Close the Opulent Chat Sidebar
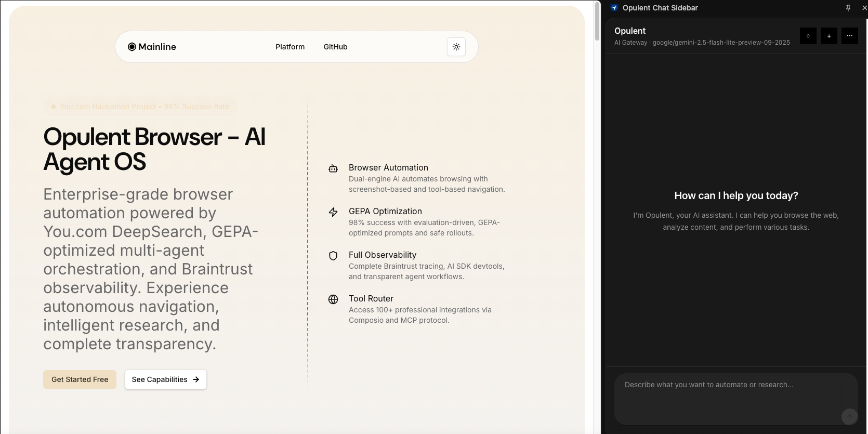Screen dimensions: 868x434 [864, 8]
